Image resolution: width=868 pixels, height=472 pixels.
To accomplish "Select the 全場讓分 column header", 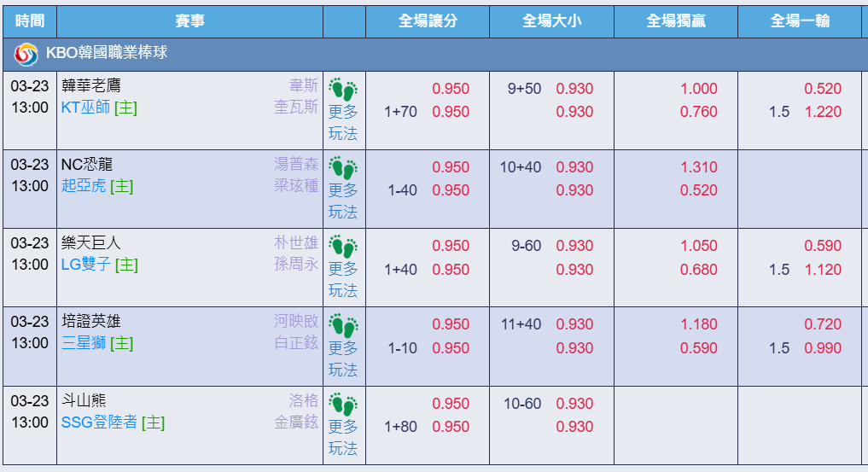I will (x=428, y=21).
